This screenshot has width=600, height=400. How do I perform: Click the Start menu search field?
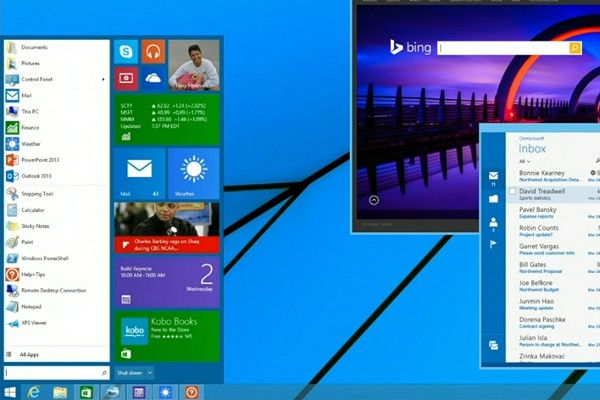[57, 373]
